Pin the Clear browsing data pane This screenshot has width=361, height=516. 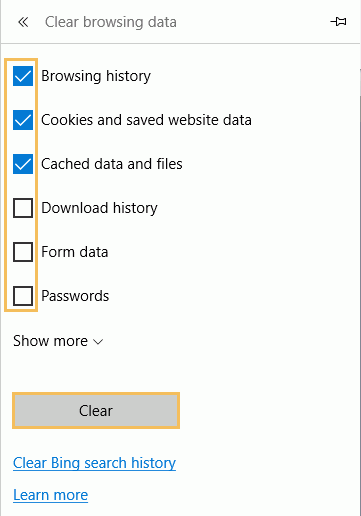338,22
